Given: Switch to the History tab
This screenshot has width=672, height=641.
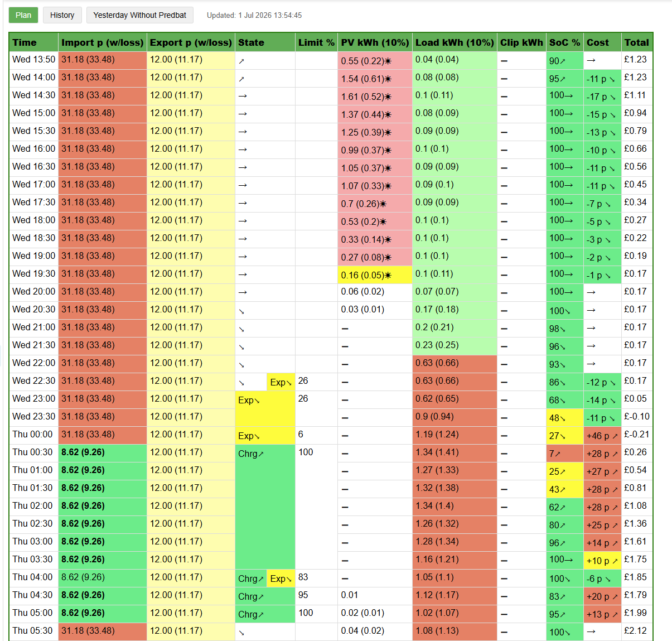Looking at the screenshot, I should 62,15.
